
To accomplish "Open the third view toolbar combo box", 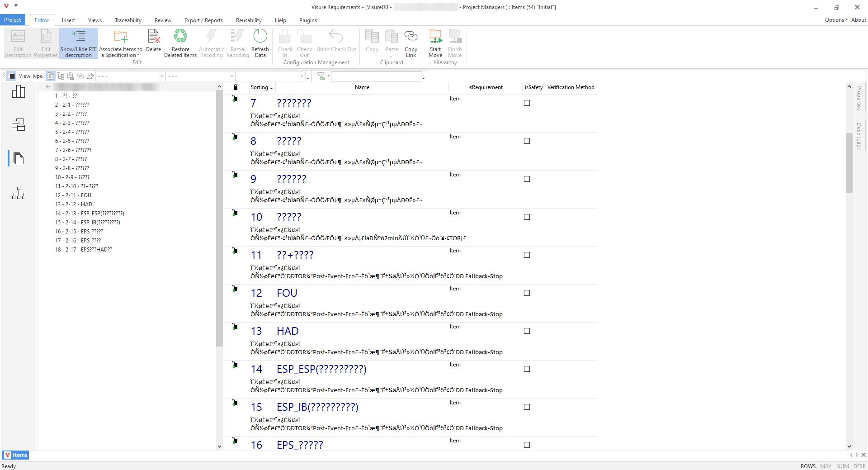I will [x=271, y=76].
